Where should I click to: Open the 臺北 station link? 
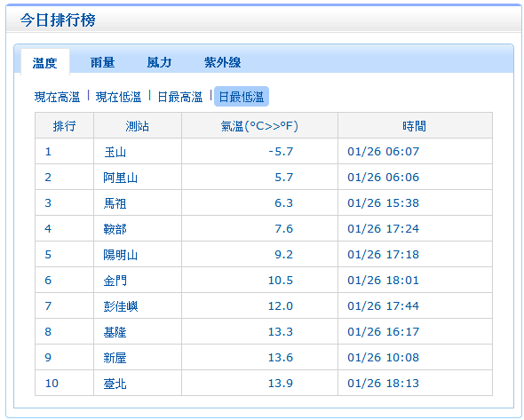115,384
